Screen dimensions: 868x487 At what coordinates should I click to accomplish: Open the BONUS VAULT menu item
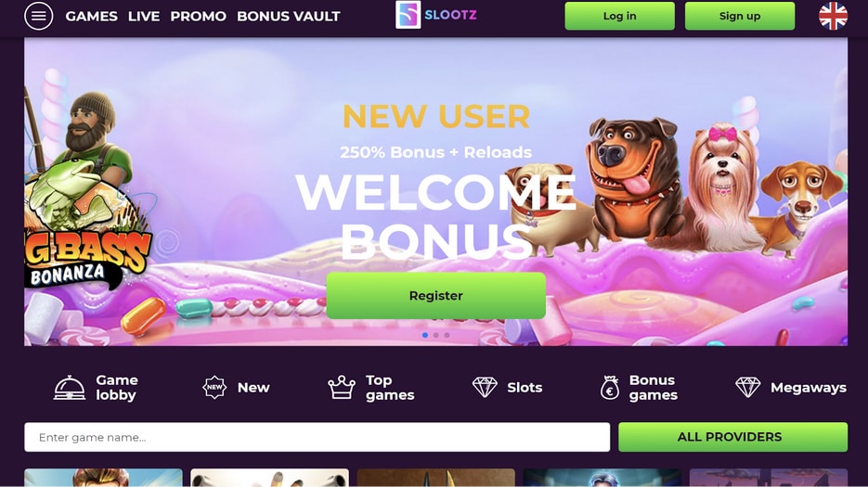coord(289,16)
